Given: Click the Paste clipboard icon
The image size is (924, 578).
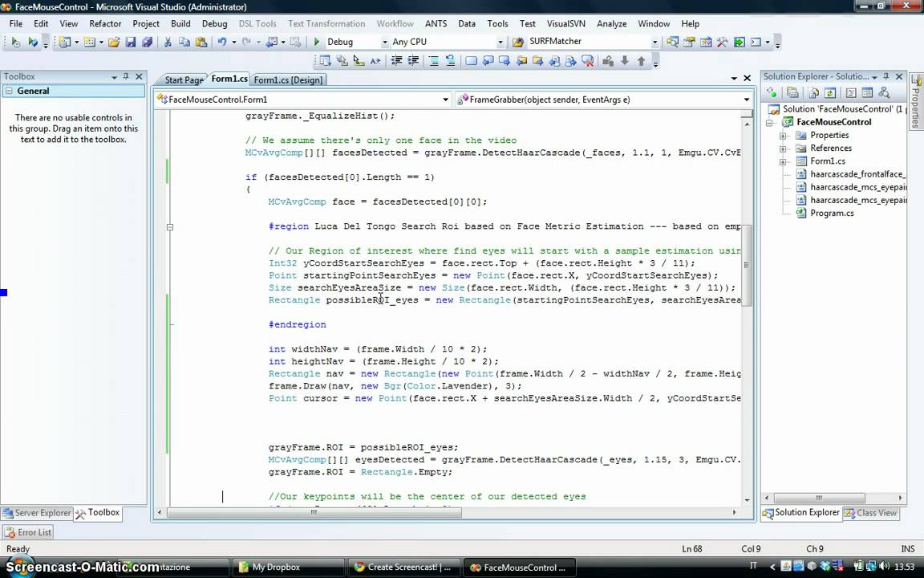Looking at the screenshot, I should point(201,42).
